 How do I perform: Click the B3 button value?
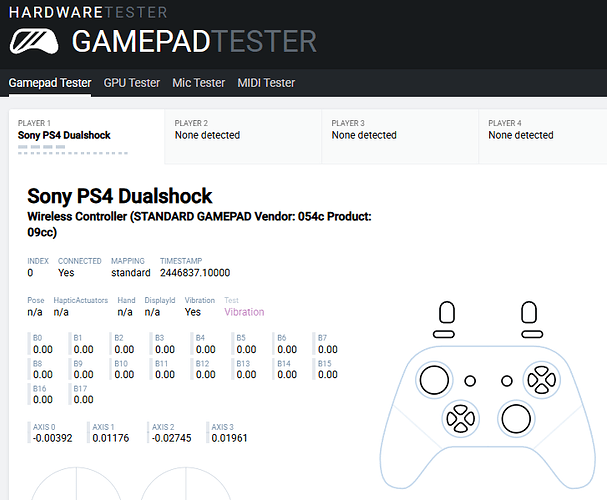[165, 349]
